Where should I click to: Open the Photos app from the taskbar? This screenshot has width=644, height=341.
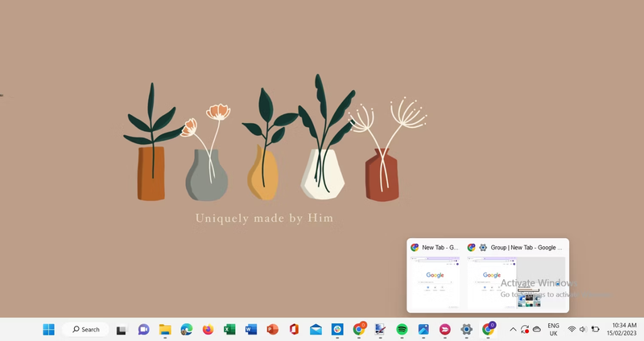tap(423, 329)
